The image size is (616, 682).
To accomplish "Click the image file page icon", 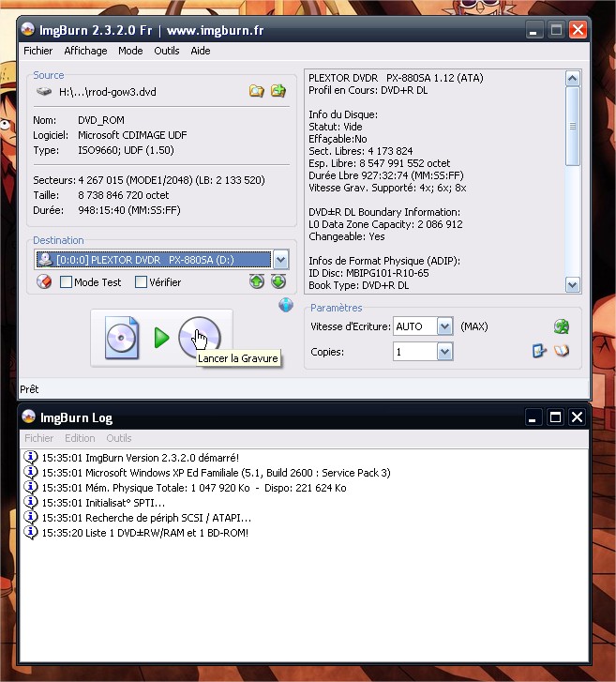I will 122,338.
